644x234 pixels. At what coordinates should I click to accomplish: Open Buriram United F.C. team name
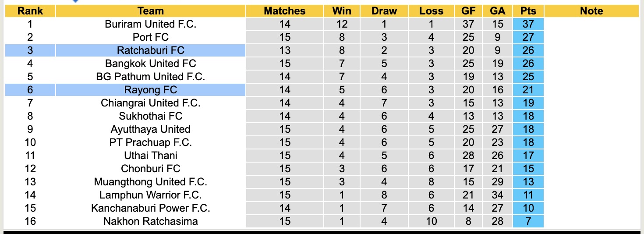[x=150, y=24]
